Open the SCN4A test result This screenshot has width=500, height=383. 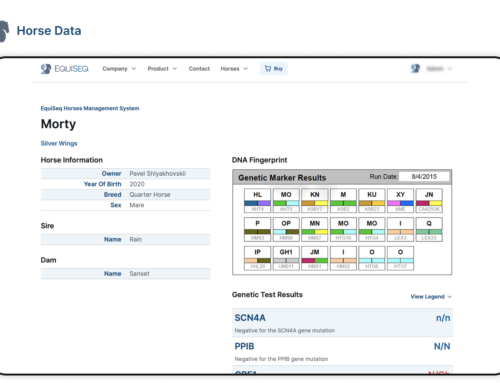(x=342, y=322)
